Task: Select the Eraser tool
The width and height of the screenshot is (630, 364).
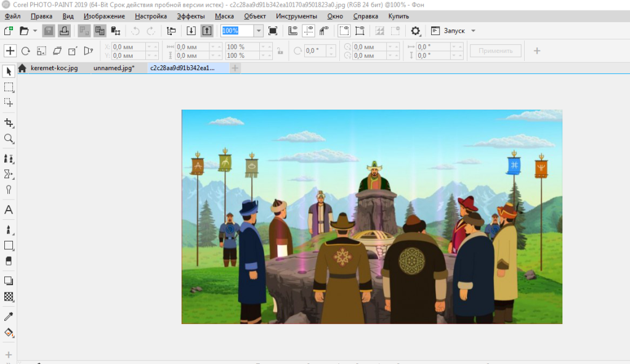Action: click(x=9, y=261)
